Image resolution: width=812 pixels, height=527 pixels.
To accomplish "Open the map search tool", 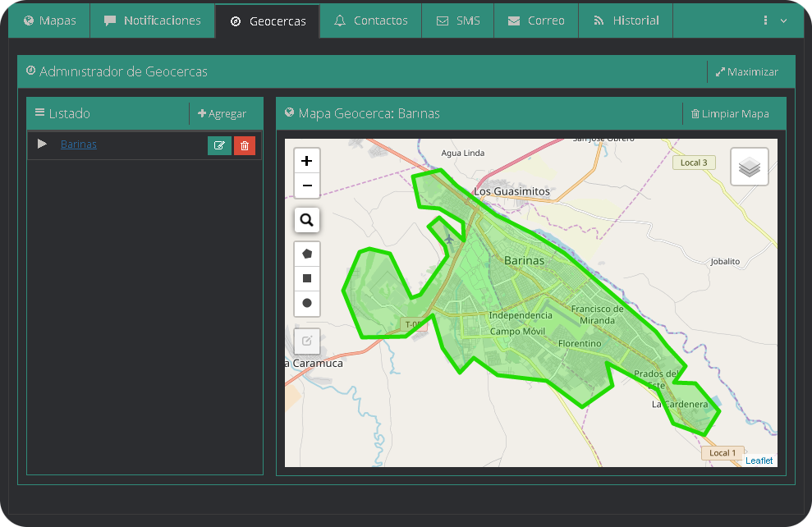I will pyautogui.click(x=307, y=220).
